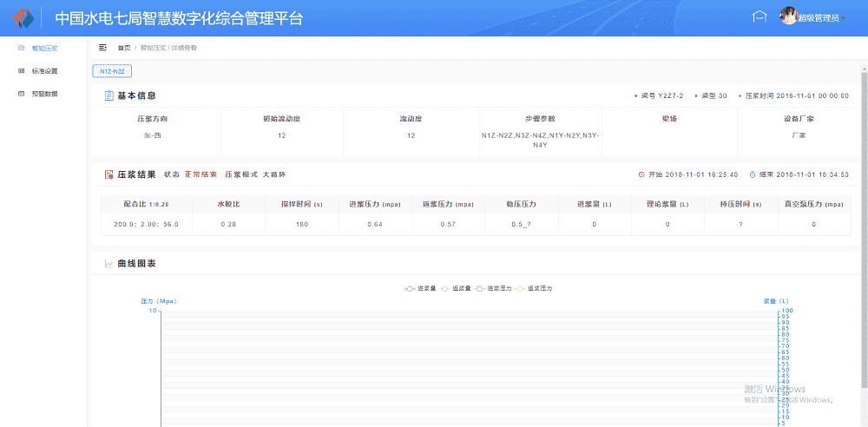Open the 标准设置 menu item
Viewport: 868px width, 427px height.
[x=44, y=71]
